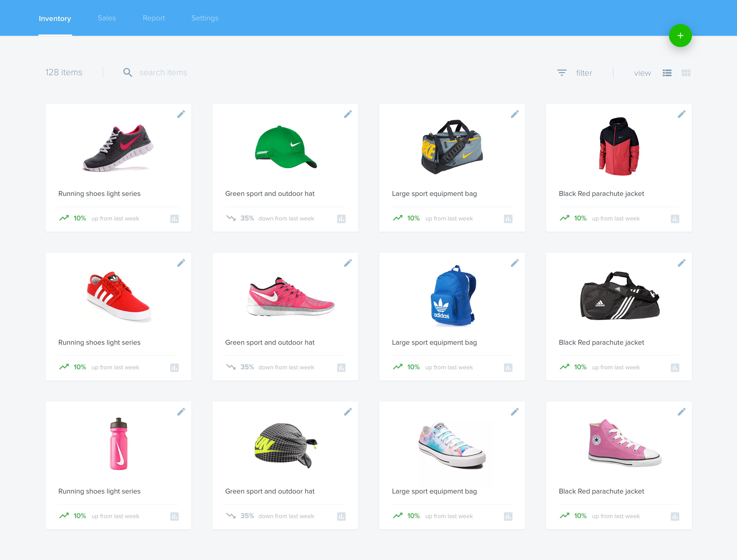Open stats chart for the black-red jacket
The image size is (737, 560).
[675, 219]
